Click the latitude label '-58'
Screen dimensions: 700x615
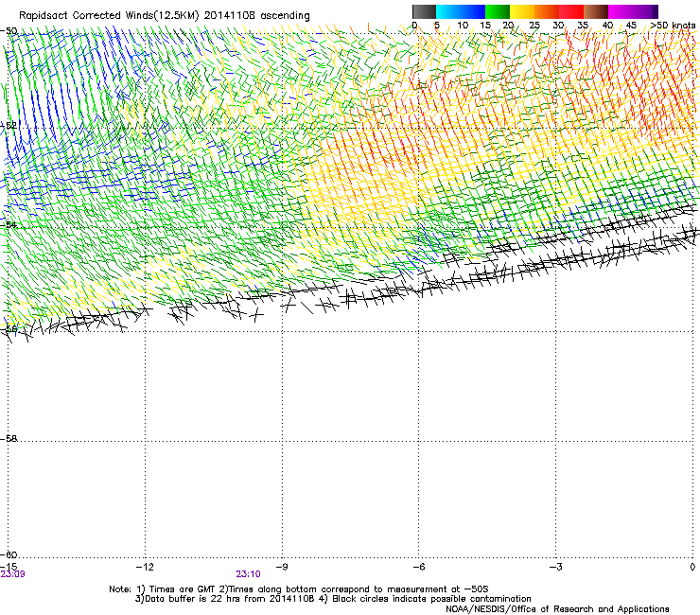(9, 439)
